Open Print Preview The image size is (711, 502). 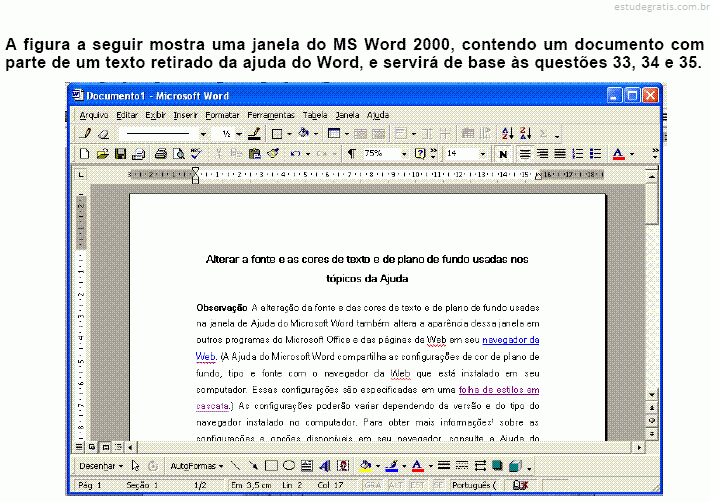(x=178, y=154)
